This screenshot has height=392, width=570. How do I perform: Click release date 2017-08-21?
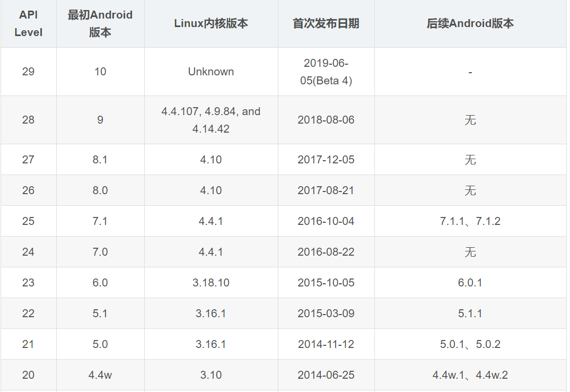(326, 190)
